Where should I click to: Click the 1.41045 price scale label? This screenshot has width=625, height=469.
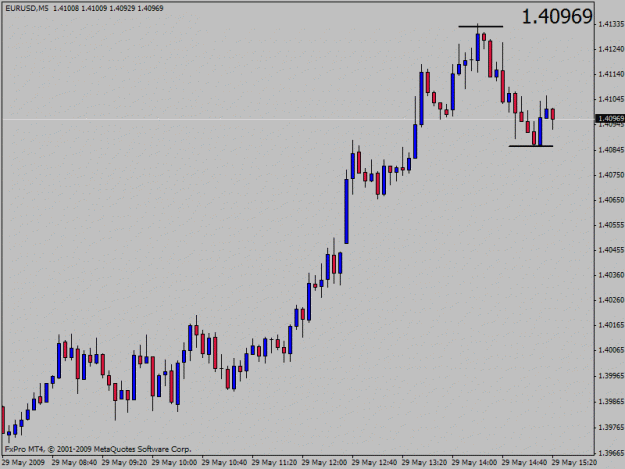pos(611,99)
